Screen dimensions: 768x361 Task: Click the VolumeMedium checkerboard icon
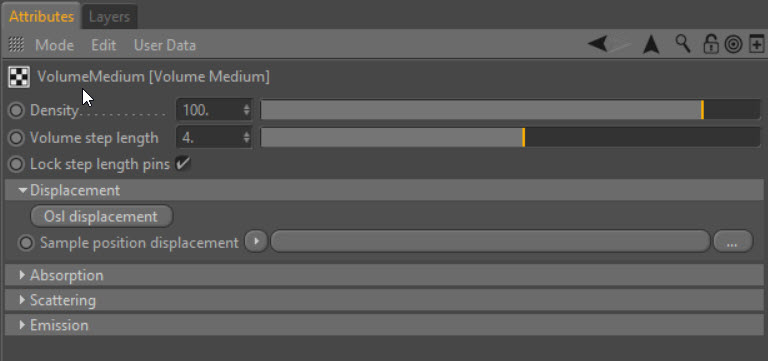pyautogui.click(x=19, y=77)
